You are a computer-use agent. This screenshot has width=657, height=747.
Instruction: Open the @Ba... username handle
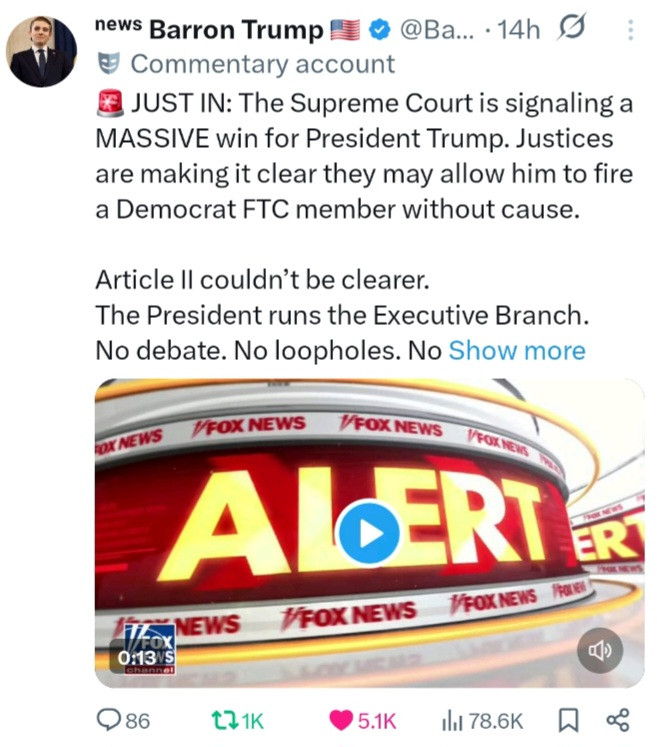(437, 30)
